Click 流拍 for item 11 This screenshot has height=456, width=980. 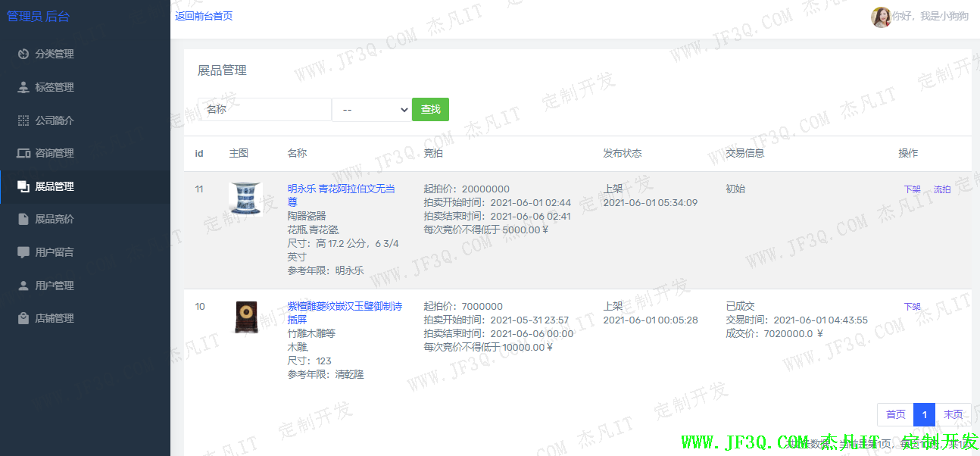tap(942, 189)
